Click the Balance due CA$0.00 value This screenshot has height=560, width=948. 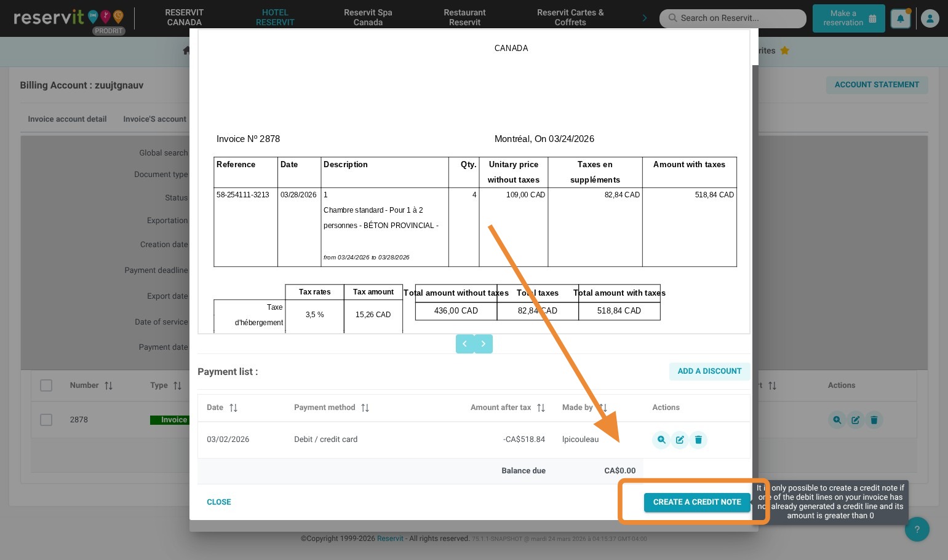tap(619, 471)
